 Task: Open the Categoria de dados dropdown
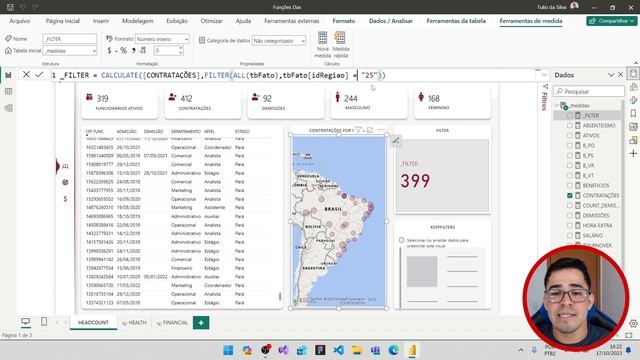click(x=279, y=41)
